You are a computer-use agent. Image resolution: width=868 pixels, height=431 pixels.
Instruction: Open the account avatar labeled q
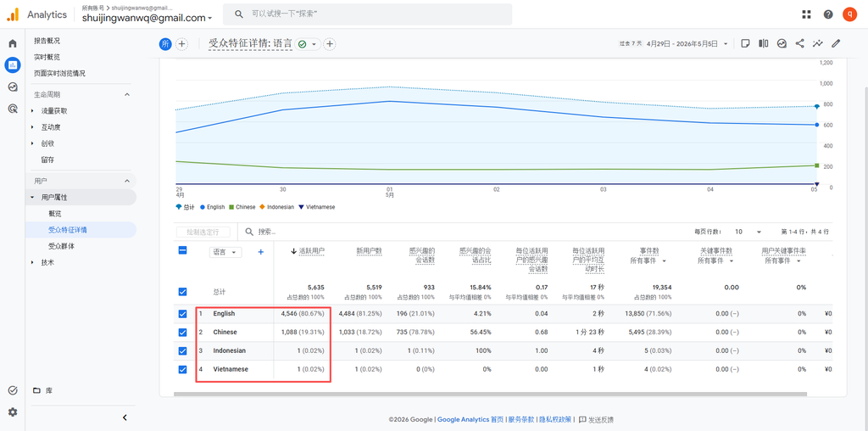point(849,14)
